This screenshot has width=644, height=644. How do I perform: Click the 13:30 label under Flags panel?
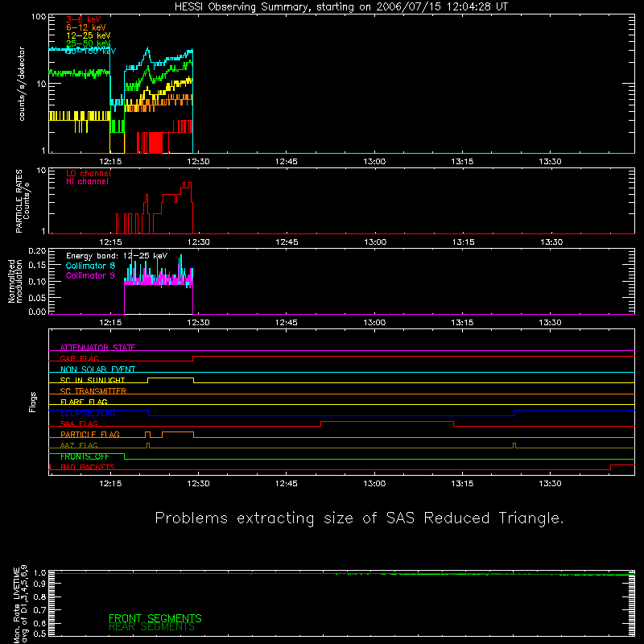[x=551, y=484]
